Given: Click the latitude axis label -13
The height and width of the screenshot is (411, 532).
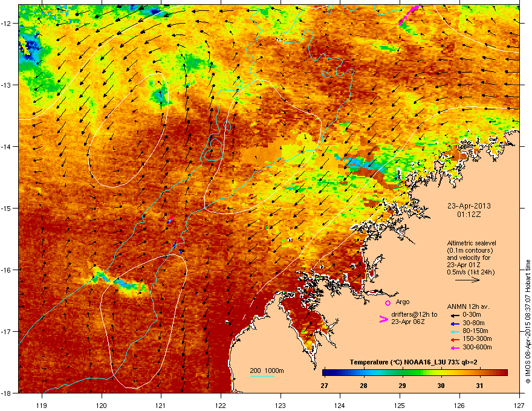Looking at the screenshot, I should (x=7, y=85).
